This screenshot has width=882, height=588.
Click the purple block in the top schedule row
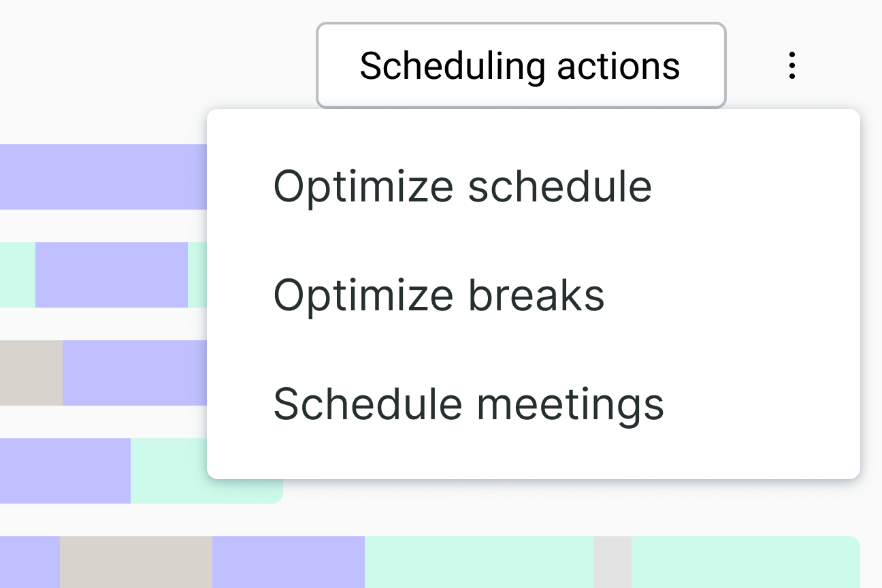102,176
